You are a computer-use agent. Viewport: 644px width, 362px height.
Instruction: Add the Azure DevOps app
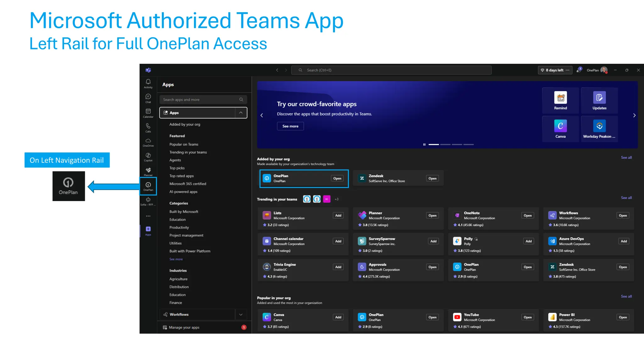(x=624, y=241)
